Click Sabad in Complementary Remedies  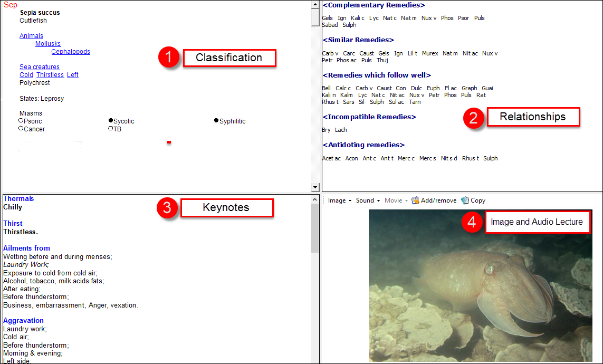[330, 25]
